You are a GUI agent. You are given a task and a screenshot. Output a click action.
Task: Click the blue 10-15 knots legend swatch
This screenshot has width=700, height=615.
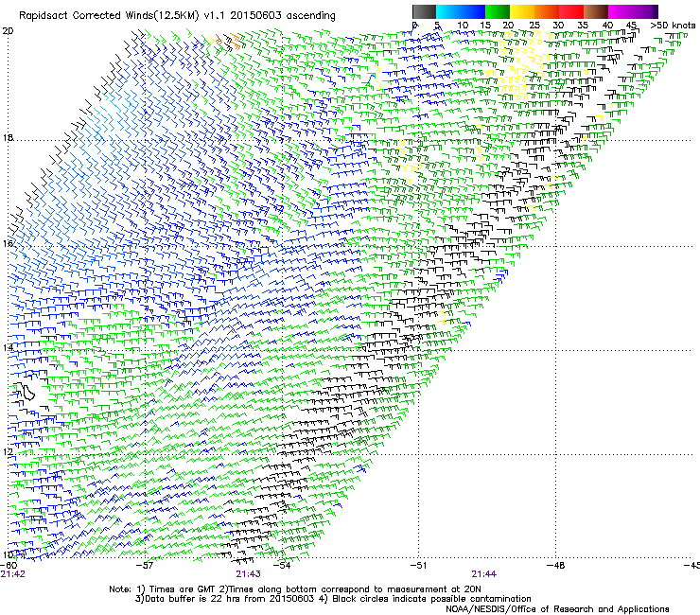coord(473,12)
